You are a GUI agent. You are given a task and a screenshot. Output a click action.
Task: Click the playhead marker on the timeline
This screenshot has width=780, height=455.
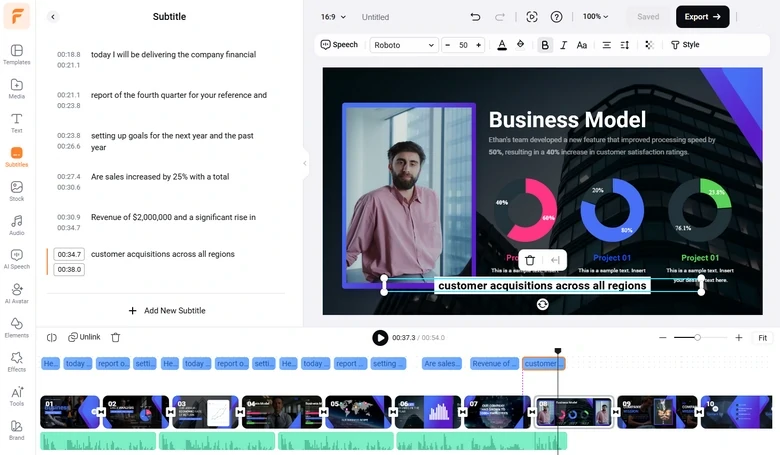(x=558, y=351)
